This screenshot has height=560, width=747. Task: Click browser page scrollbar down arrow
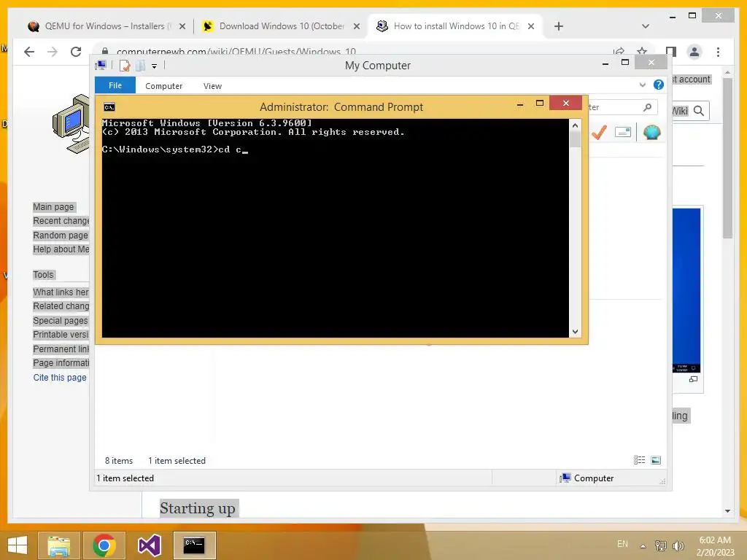click(727, 511)
